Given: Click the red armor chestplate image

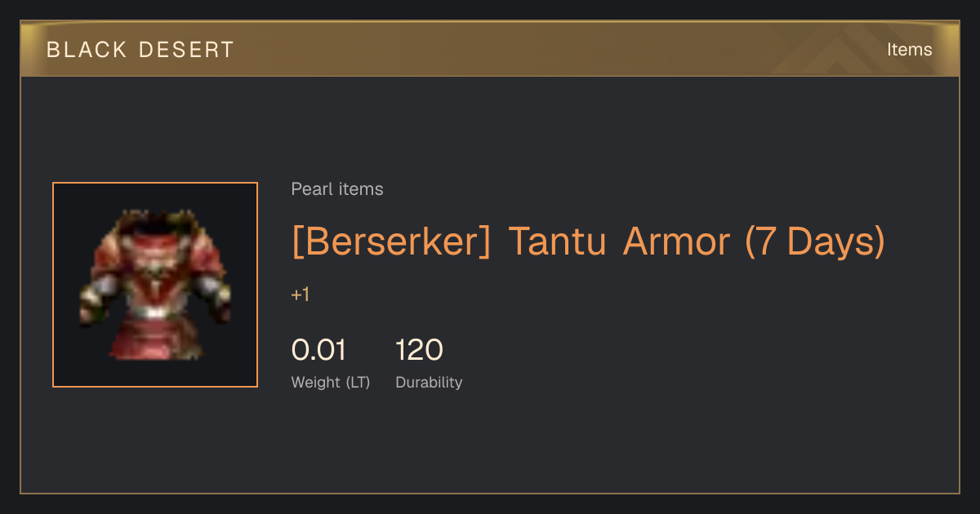Looking at the screenshot, I should [155, 285].
